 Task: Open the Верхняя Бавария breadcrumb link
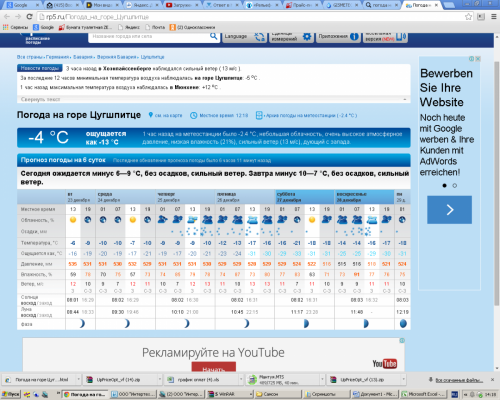(x=117, y=57)
